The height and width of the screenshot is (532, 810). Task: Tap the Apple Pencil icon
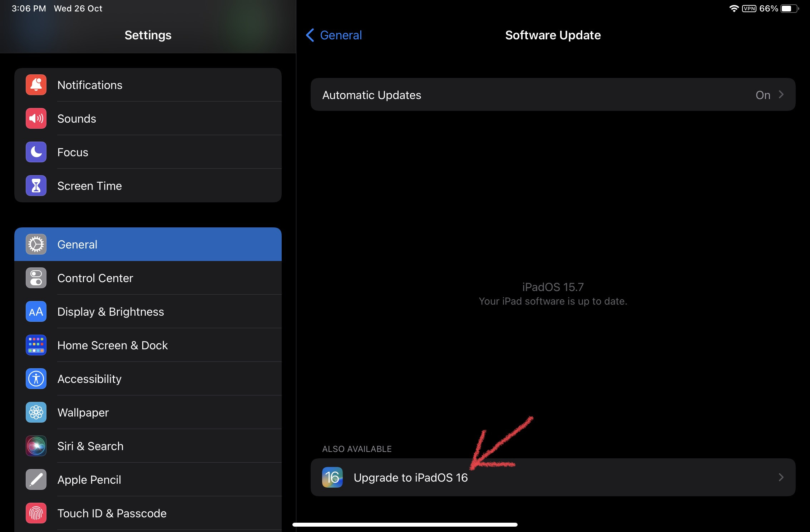(36, 479)
